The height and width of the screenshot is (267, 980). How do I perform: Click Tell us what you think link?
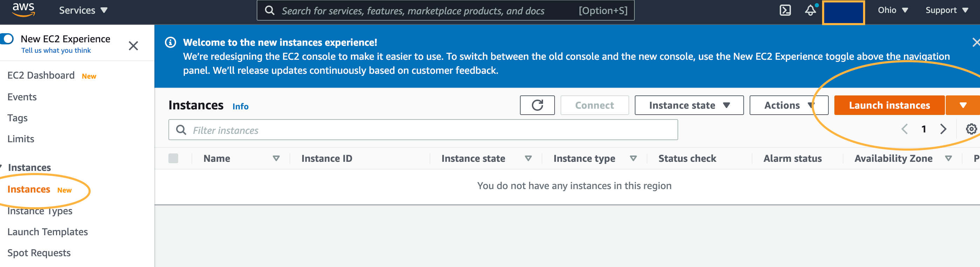point(56,51)
